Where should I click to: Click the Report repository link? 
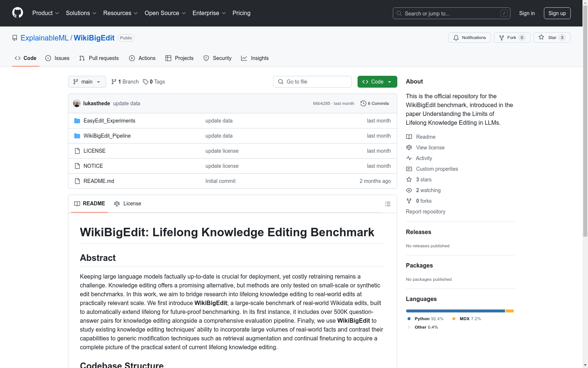click(426, 212)
